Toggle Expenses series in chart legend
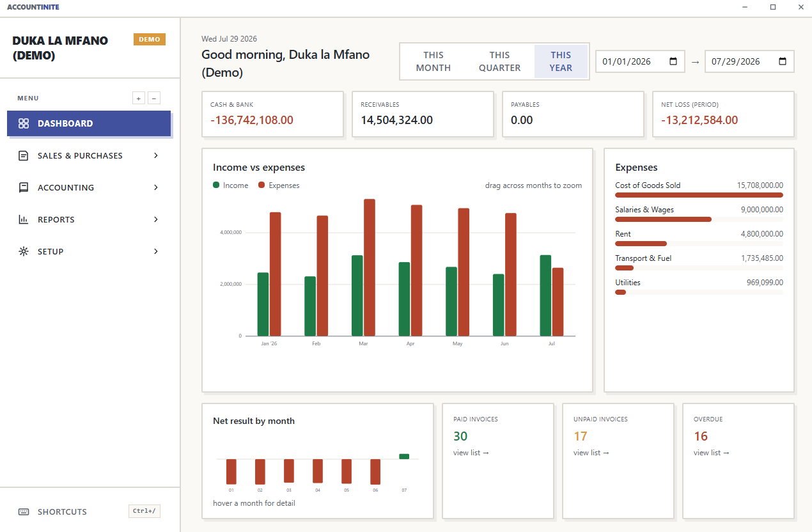Viewport: 812px width, 532px height. click(x=279, y=185)
